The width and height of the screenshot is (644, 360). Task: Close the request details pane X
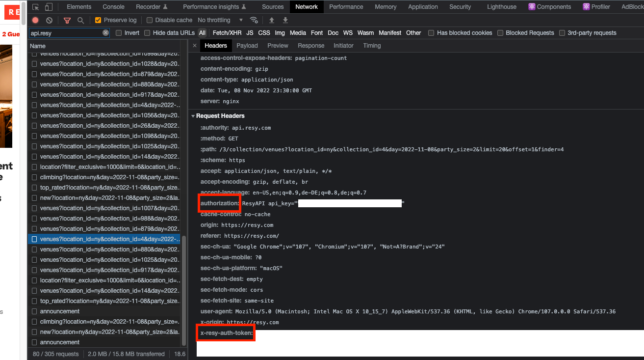tap(194, 46)
